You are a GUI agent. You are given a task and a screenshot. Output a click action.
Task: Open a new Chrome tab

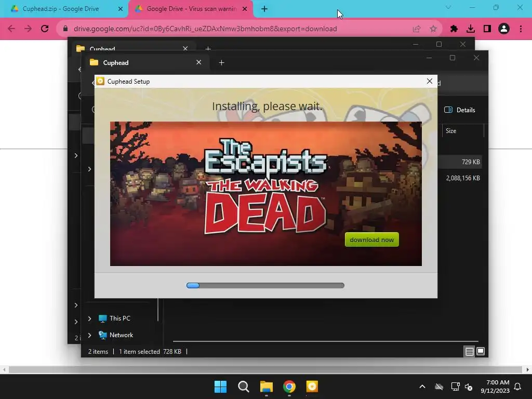tap(264, 9)
